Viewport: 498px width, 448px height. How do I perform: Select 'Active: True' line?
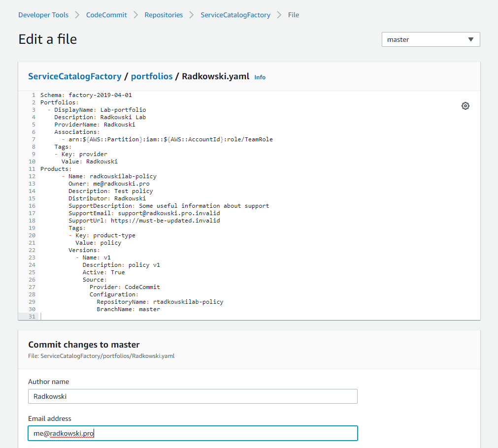point(103,272)
